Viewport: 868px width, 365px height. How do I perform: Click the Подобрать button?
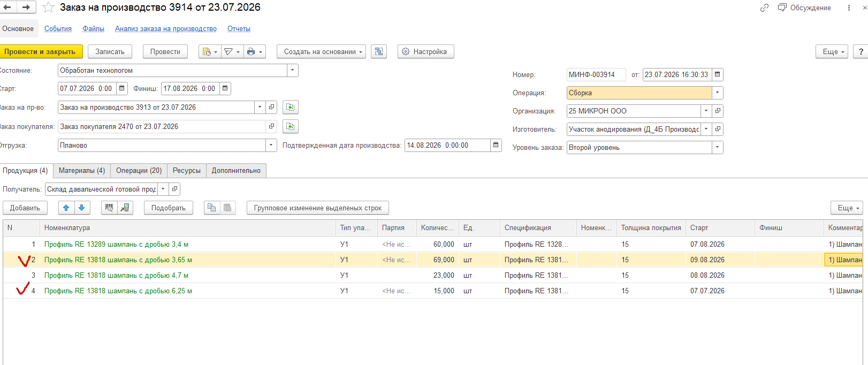click(x=169, y=208)
